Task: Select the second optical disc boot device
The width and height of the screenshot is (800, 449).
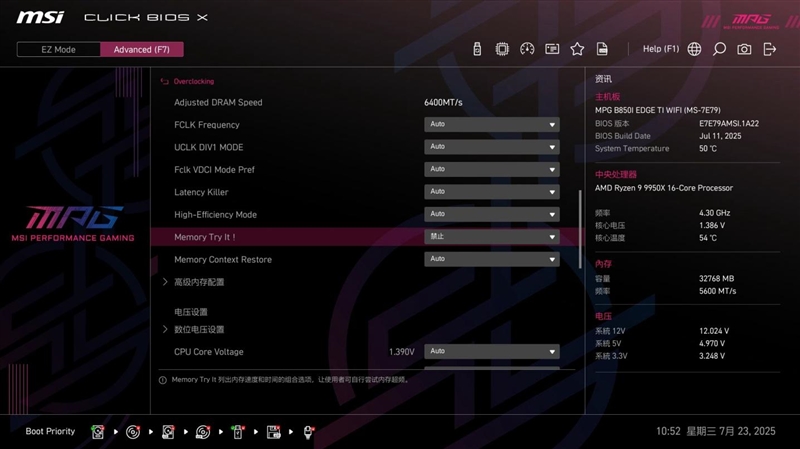Action: 203,432
